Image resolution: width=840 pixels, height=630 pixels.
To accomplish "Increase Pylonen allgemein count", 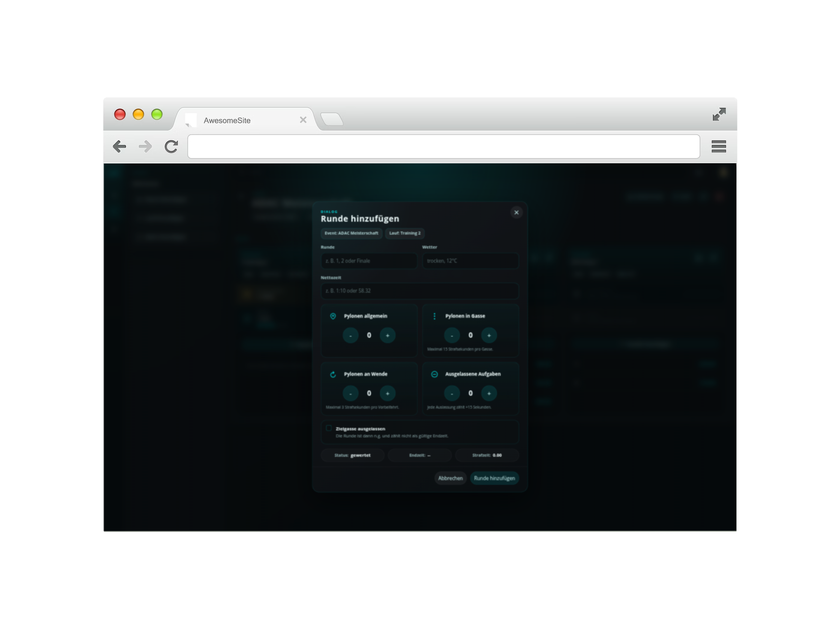I will 387,335.
